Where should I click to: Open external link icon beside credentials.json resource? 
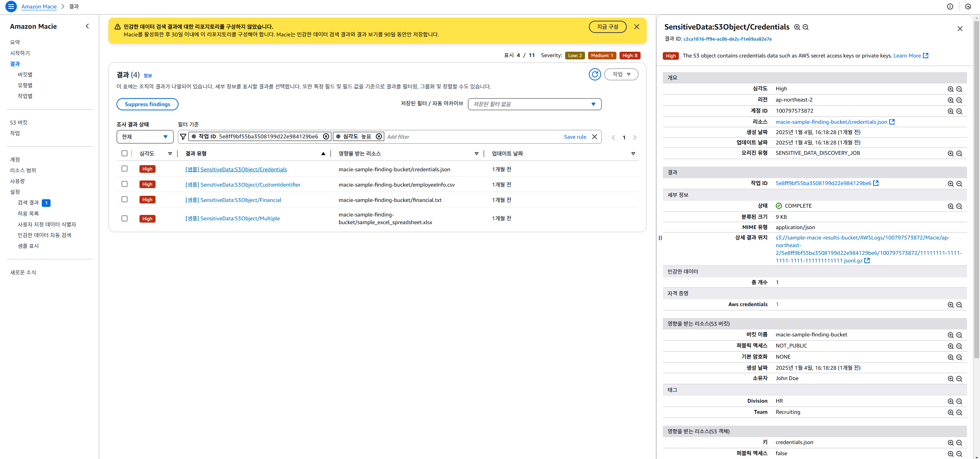pyautogui.click(x=892, y=122)
